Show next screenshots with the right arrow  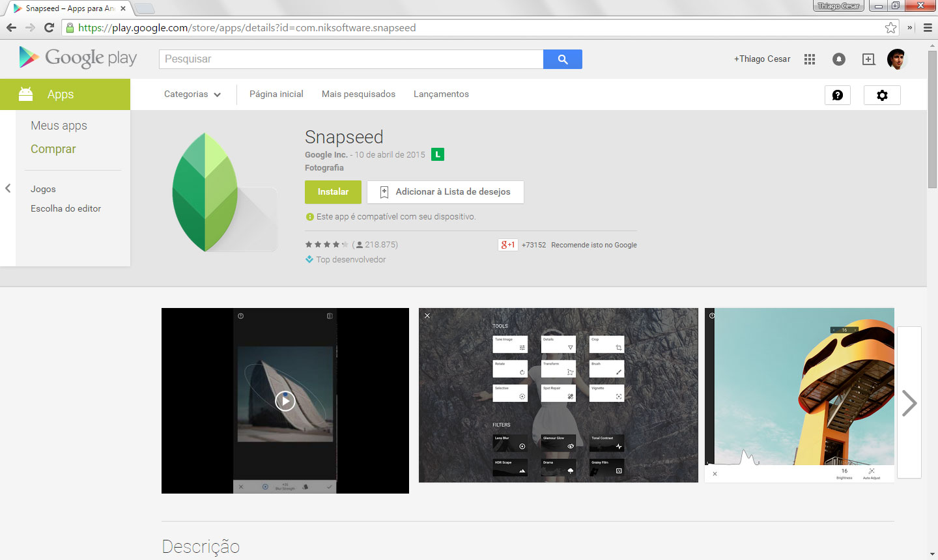click(x=909, y=403)
